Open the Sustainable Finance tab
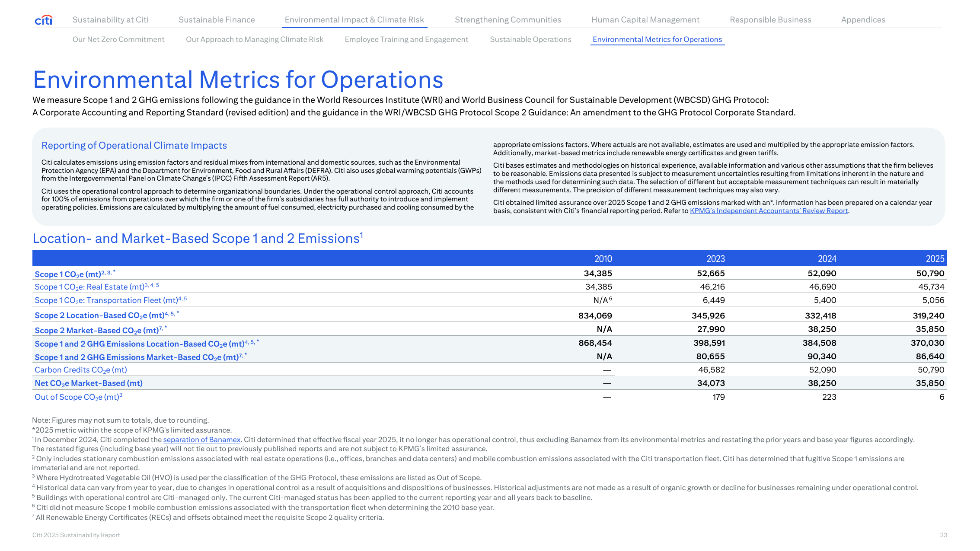This screenshot has width=980, height=551. tap(217, 20)
